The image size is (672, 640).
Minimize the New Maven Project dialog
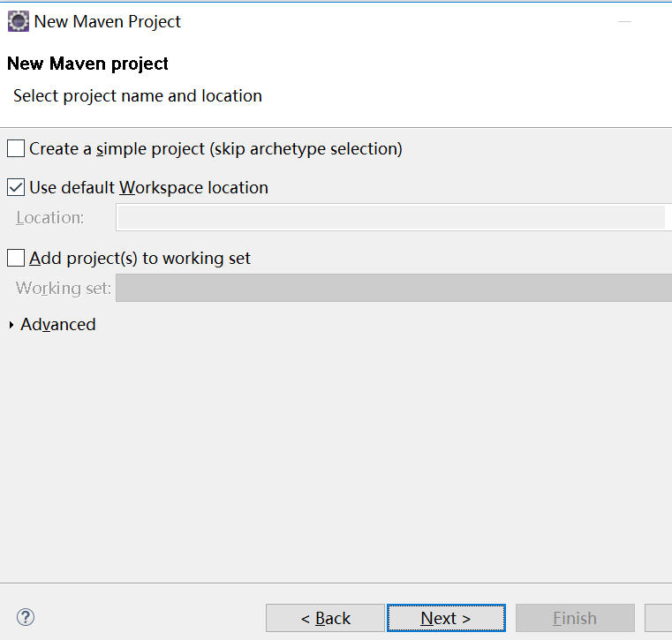(x=625, y=21)
